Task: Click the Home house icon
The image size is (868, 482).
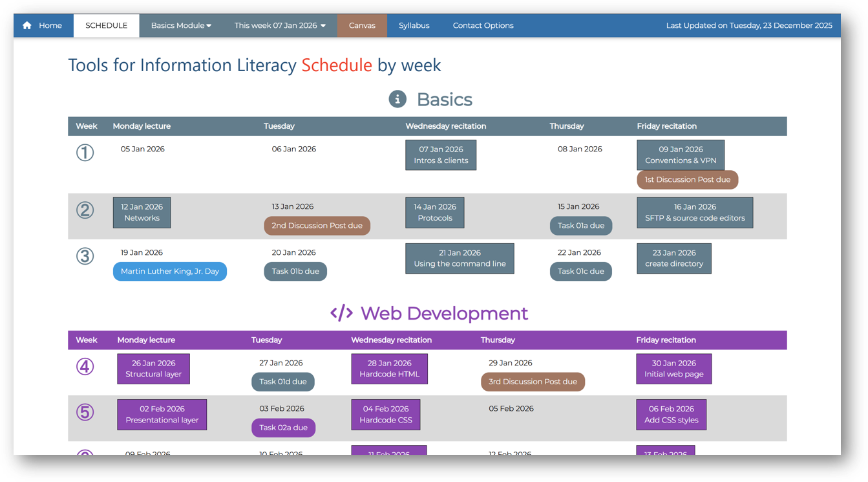Action: point(26,25)
